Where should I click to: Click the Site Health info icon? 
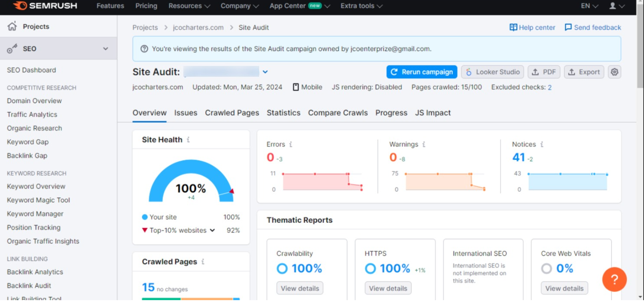188,140
